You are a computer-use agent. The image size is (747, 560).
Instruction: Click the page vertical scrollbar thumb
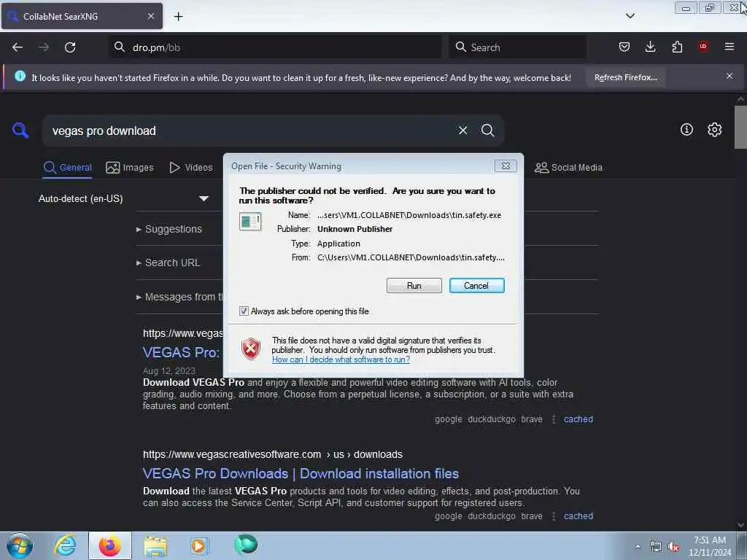coord(740,127)
